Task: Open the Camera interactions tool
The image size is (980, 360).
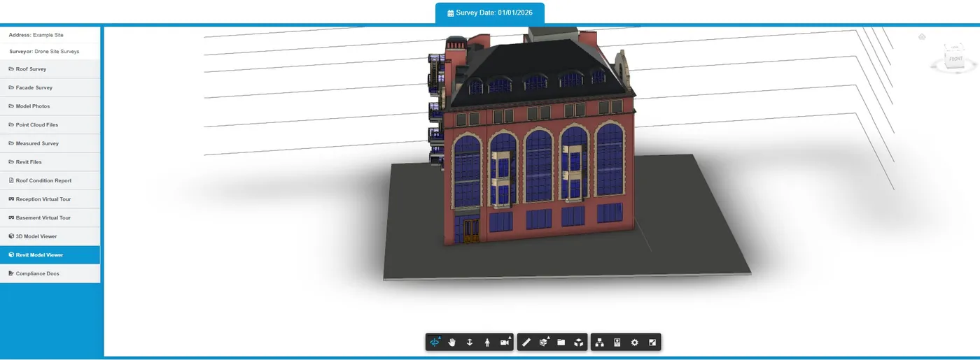Action: pyautogui.click(x=505, y=342)
